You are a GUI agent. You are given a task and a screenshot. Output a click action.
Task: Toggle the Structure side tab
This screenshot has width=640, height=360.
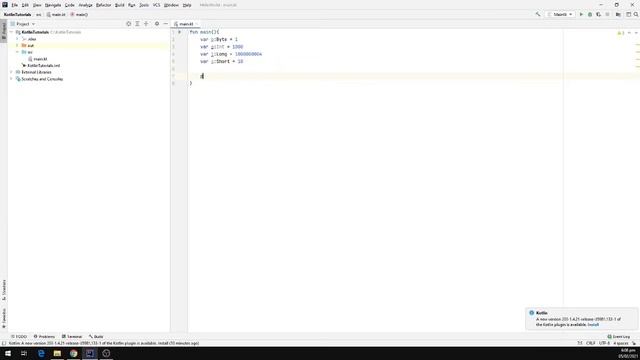tap(4, 290)
